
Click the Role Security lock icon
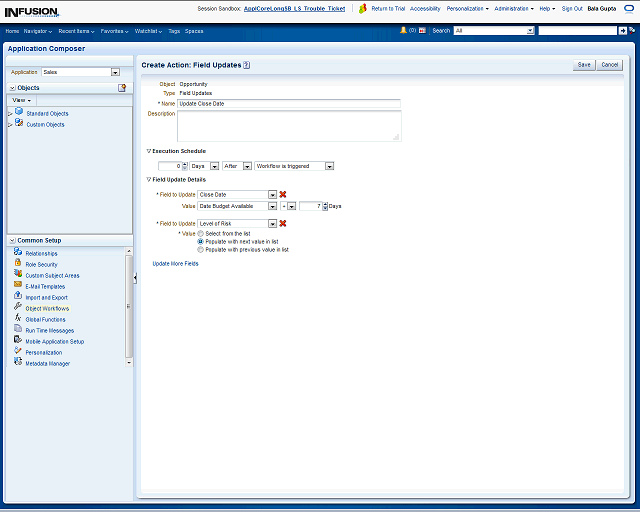[18, 264]
